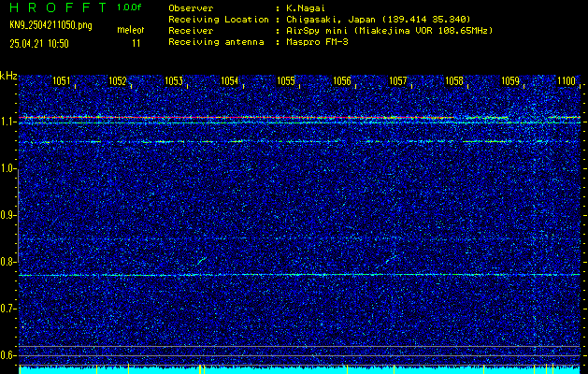Screen dimensions: 588x374
Task: Click the Receiving Location label
Action: tap(219, 19)
